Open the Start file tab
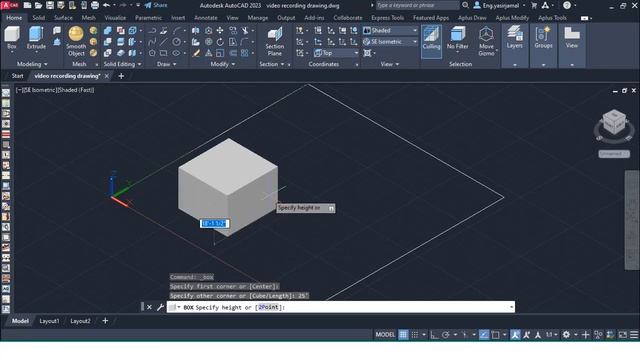 point(18,76)
